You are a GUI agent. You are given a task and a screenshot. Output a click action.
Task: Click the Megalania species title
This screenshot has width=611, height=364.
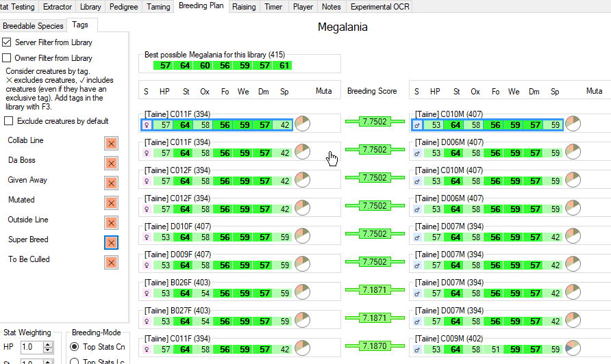342,27
